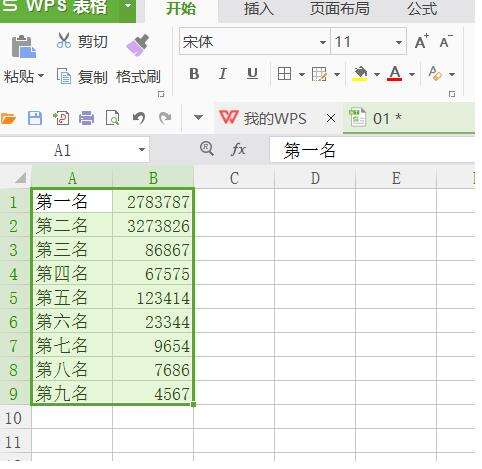Click the fx insert function icon
The image size is (482, 469).
[x=238, y=150]
